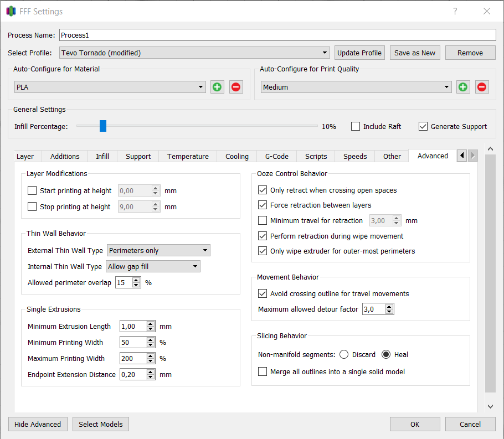Adjust Allowed perimeter overlap stepper
The width and height of the screenshot is (504, 439).
[136, 282]
